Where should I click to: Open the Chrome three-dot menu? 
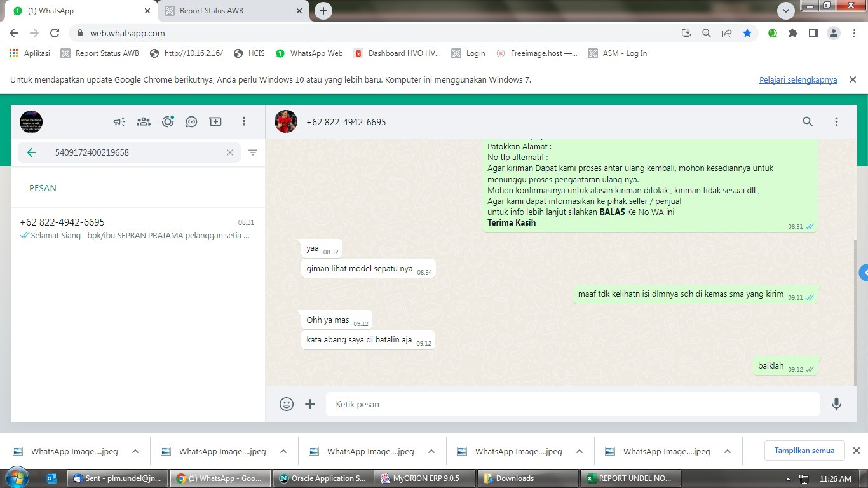click(x=854, y=33)
